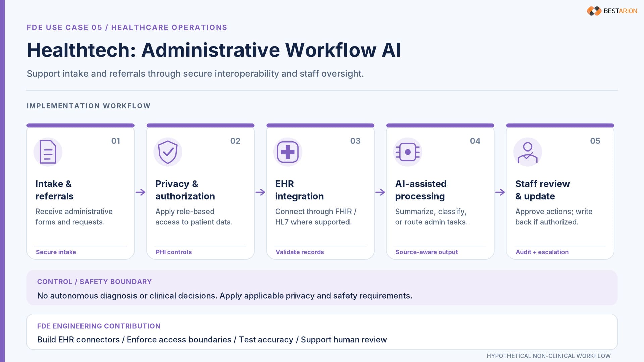The width and height of the screenshot is (644, 362).
Task: Click the 'CONTROL / SAFETY BOUNDARY' heading
Action: pos(94,282)
